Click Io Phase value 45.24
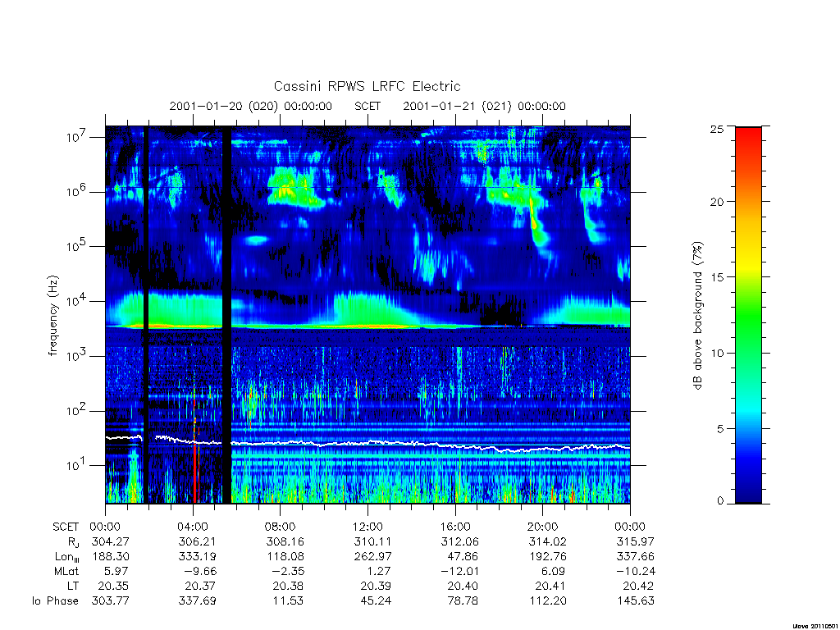 376,601
